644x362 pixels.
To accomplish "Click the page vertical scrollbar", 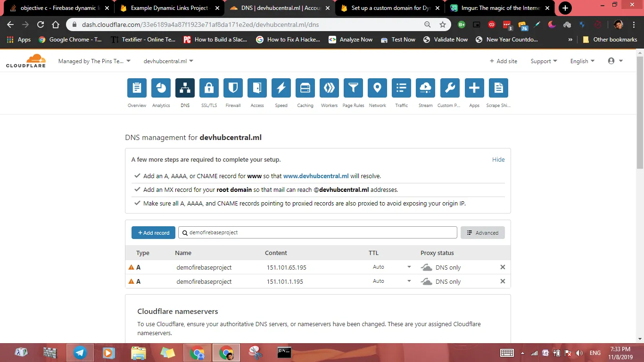I will [640, 112].
